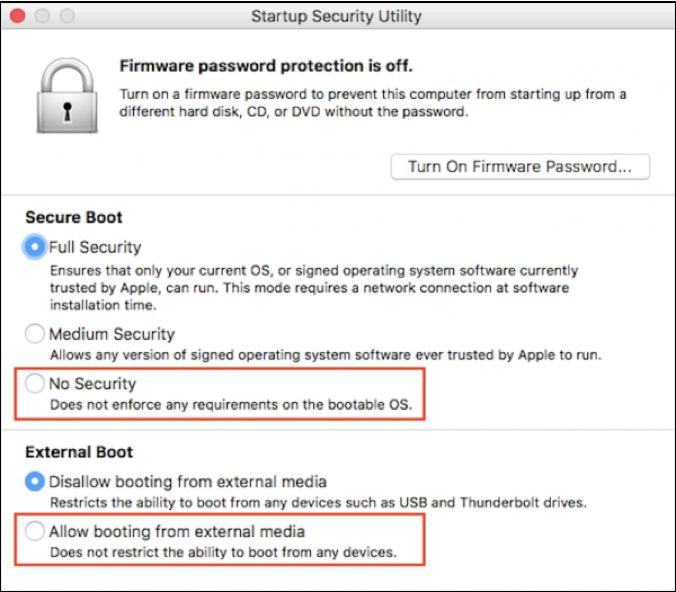Select the Medium Security radio button
676x592 pixels.
(x=34, y=334)
